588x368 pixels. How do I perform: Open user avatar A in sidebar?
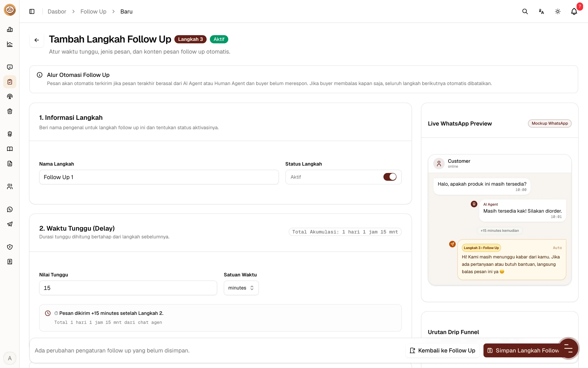[10, 358]
